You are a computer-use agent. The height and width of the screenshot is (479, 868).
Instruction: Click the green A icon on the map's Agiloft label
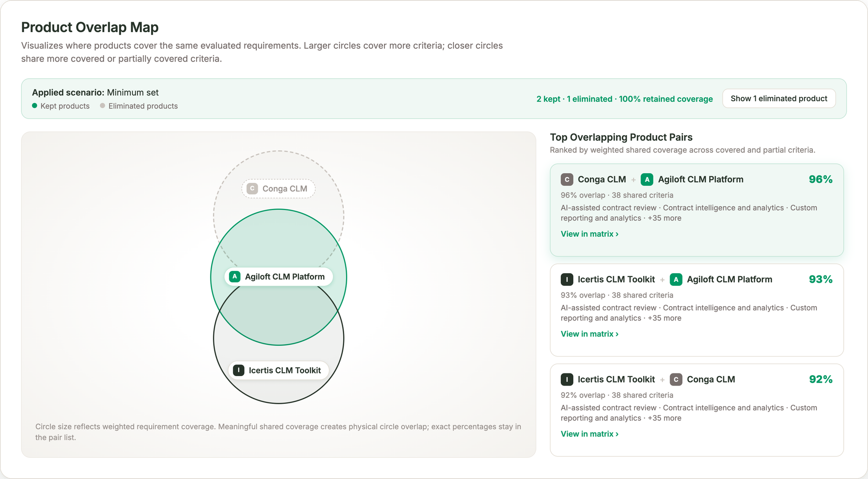(x=235, y=277)
